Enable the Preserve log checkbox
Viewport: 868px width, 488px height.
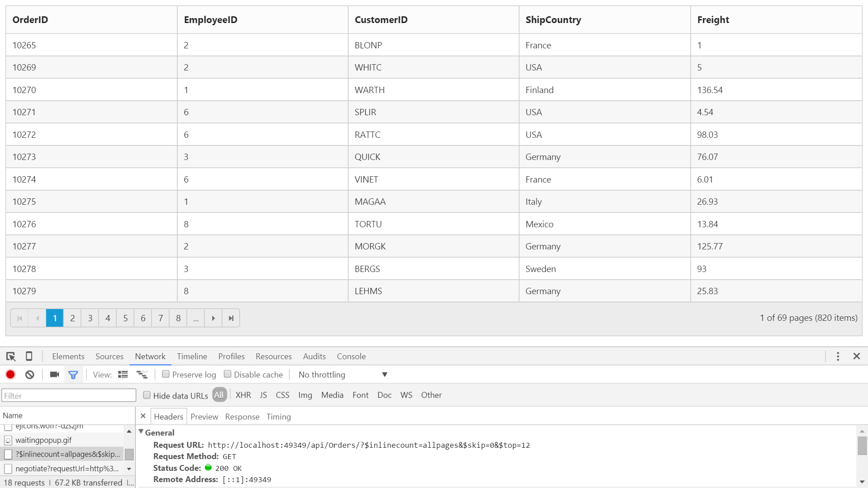point(166,374)
